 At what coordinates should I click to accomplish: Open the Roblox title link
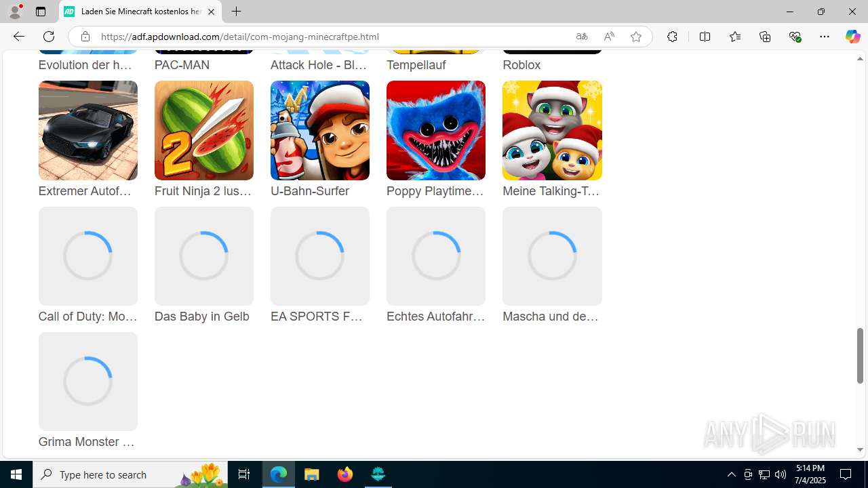point(521,65)
